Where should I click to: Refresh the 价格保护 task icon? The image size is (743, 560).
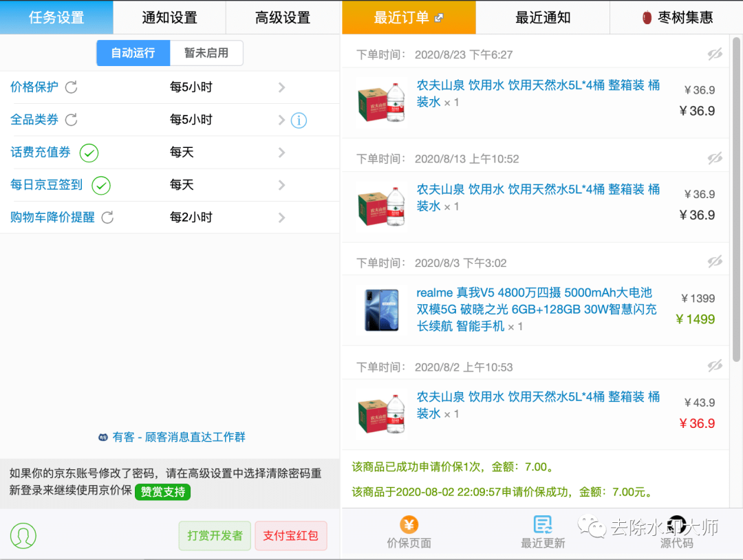coord(71,87)
